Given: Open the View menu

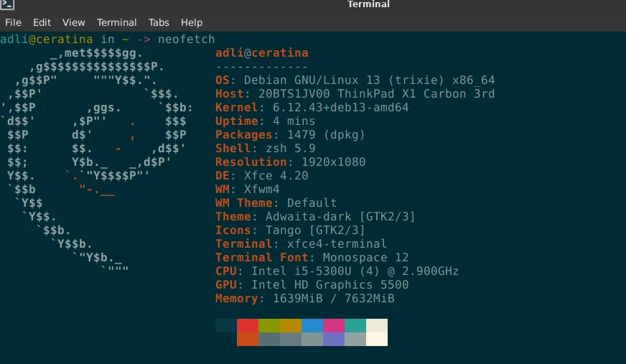Looking at the screenshot, I should pyautogui.click(x=73, y=22).
